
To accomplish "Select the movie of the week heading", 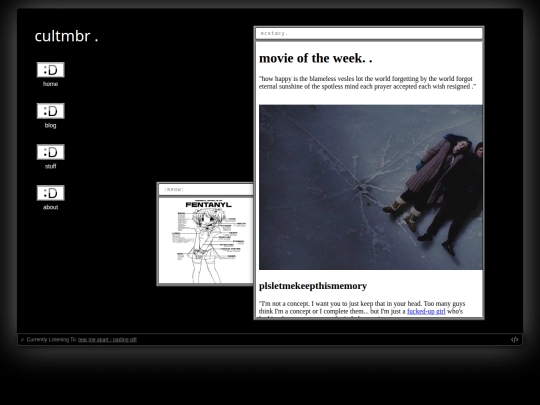I will tap(315, 58).
